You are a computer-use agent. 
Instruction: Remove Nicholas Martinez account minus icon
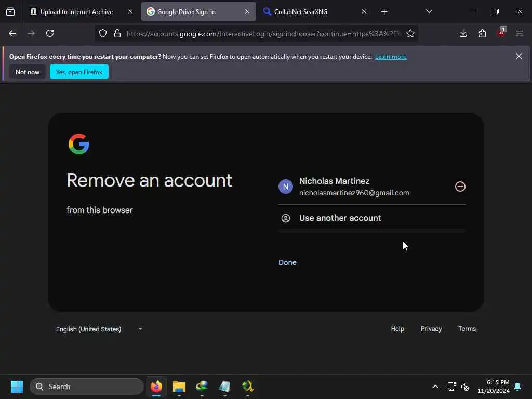tap(460, 187)
